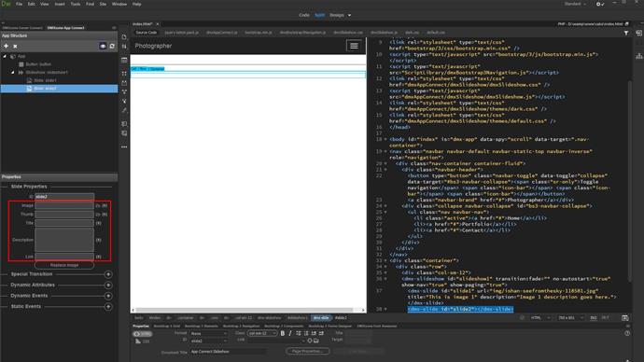Open the three-dots more tools icon in vertical toolbar
Viewport: 644px width, 362px height.
124,146
